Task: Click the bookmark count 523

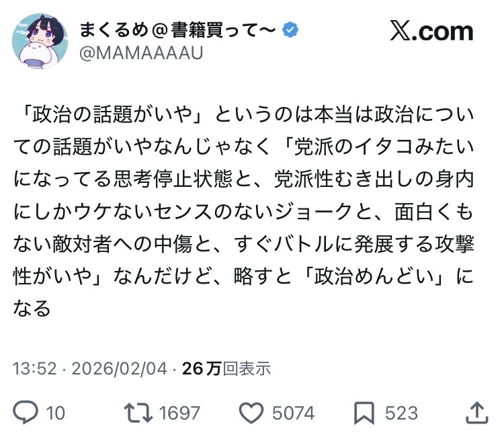Action: coord(401,412)
